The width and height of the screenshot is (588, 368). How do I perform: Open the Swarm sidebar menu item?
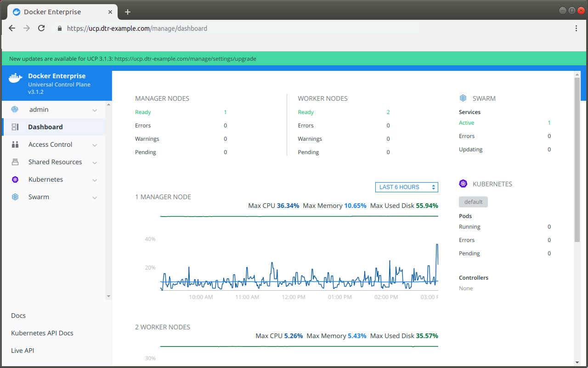tap(53, 197)
